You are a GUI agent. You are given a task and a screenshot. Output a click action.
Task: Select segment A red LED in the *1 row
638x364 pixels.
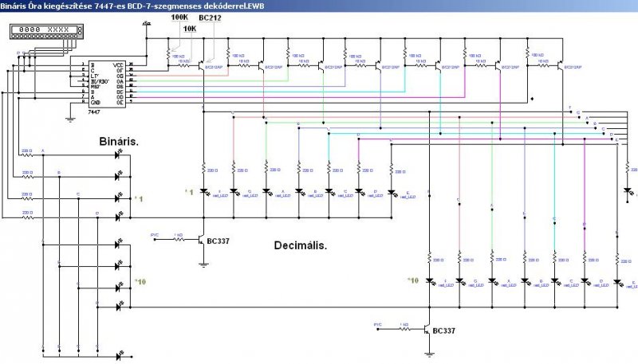(x=266, y=191)
